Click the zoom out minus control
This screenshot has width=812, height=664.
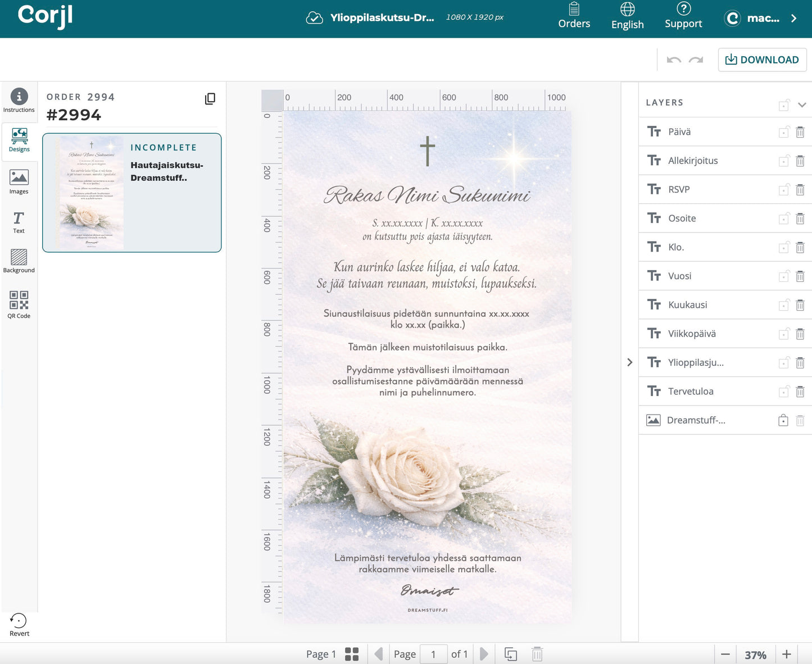pos(725,654)
